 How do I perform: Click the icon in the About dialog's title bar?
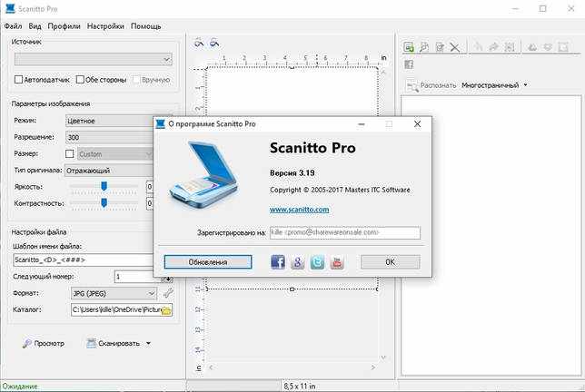click(161, 123)
